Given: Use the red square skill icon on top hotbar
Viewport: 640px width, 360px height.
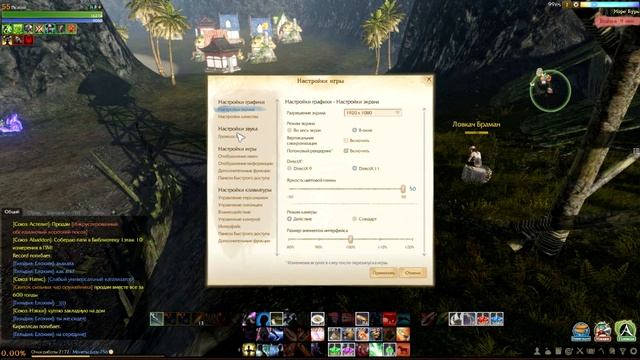Looking at the screenshot, I should click(389, 319).
